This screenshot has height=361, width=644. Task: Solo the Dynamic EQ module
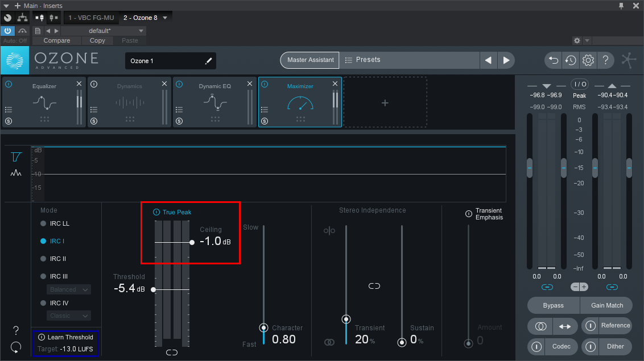point(179,121)
